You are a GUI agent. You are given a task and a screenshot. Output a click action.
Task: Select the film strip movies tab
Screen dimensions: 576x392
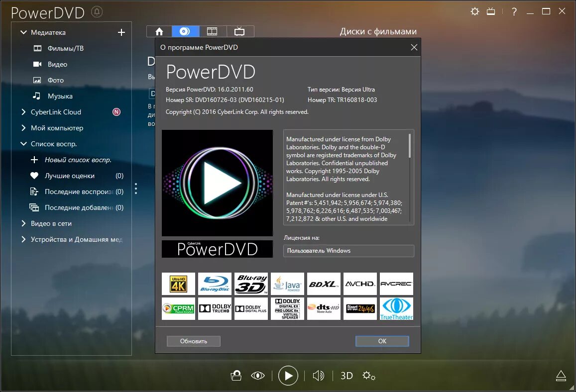click(x=212, y=31)
